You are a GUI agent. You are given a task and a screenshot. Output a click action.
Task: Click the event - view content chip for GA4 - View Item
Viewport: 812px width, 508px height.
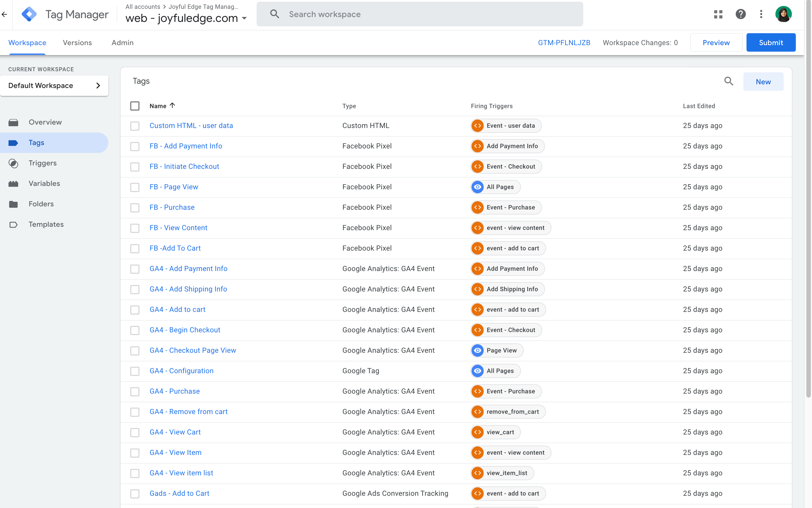[511, 453]
